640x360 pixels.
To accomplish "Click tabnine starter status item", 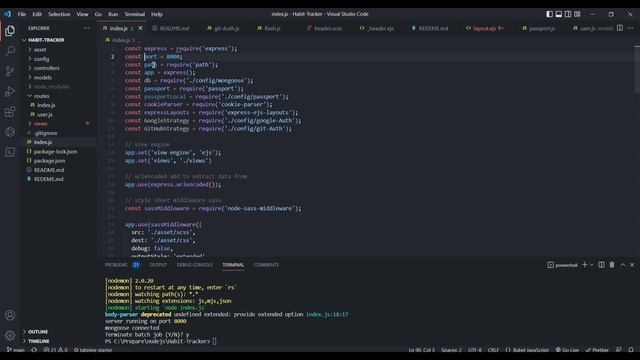I will [x=93, y=350].
